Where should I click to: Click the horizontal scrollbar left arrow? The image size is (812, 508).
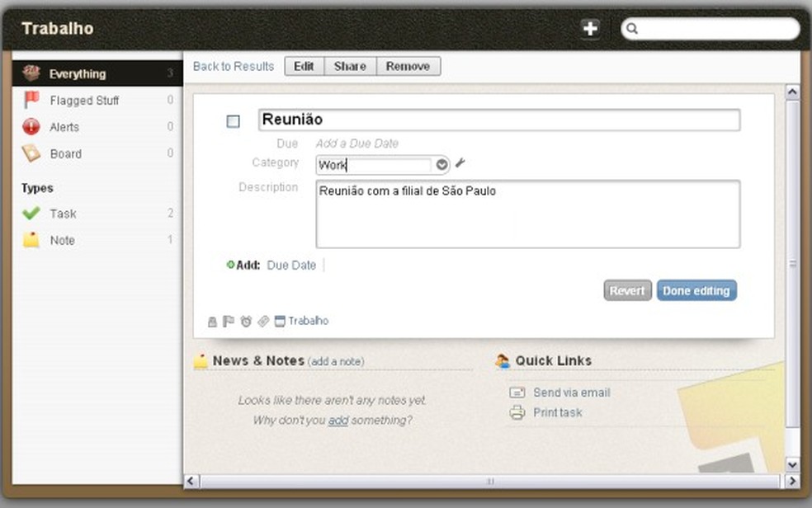(x=191, y=481)
